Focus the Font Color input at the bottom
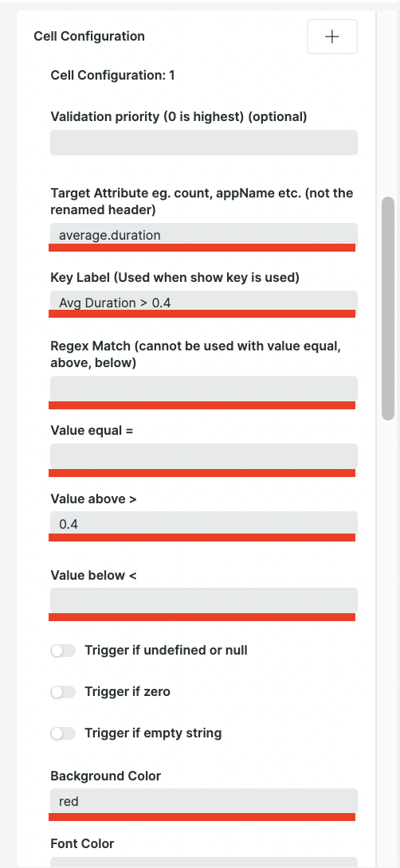The height and width of the screenshot is (868, 400). (204, 862)
